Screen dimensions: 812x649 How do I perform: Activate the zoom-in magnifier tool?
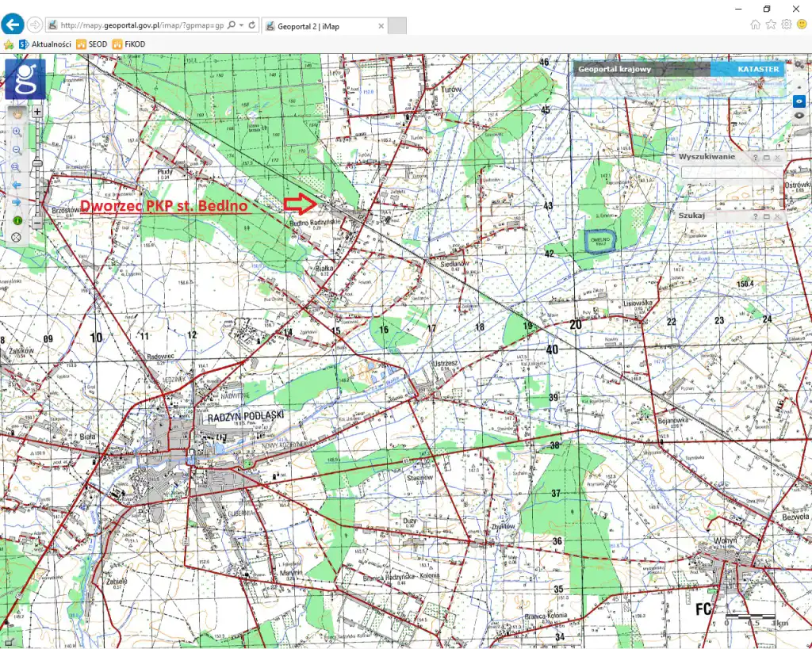[x=16, y=132]
